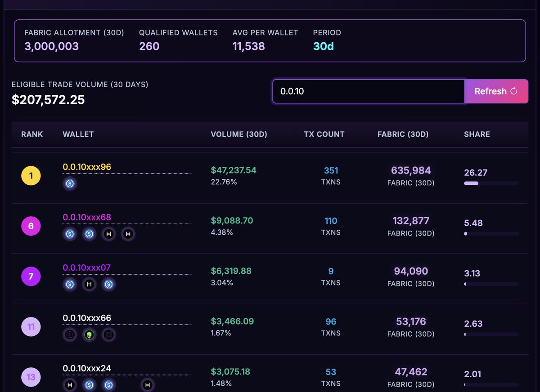Click the purple rank 7 badge
The height and width of the screenshot is (392, 540).
click(x=31, y=276)
